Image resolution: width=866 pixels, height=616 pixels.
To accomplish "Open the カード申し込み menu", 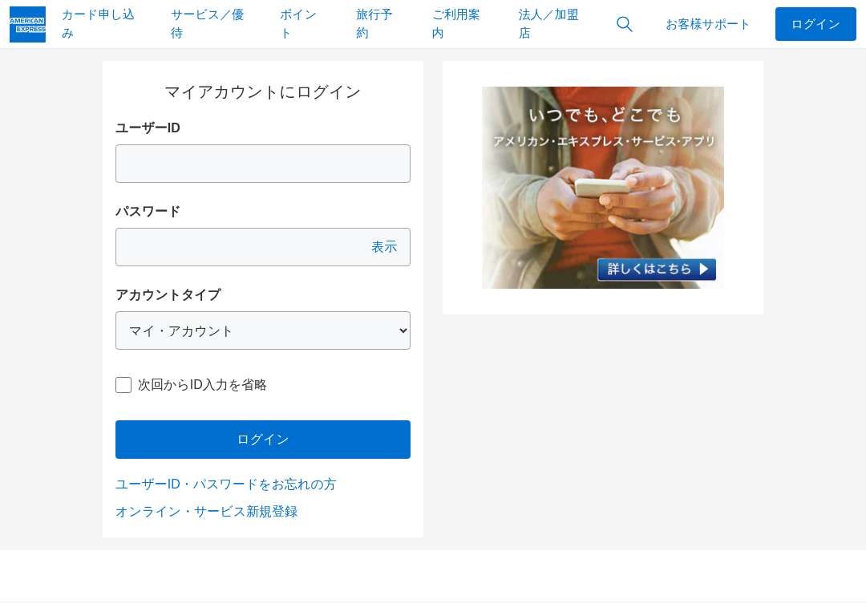I will tap(99, 24).
